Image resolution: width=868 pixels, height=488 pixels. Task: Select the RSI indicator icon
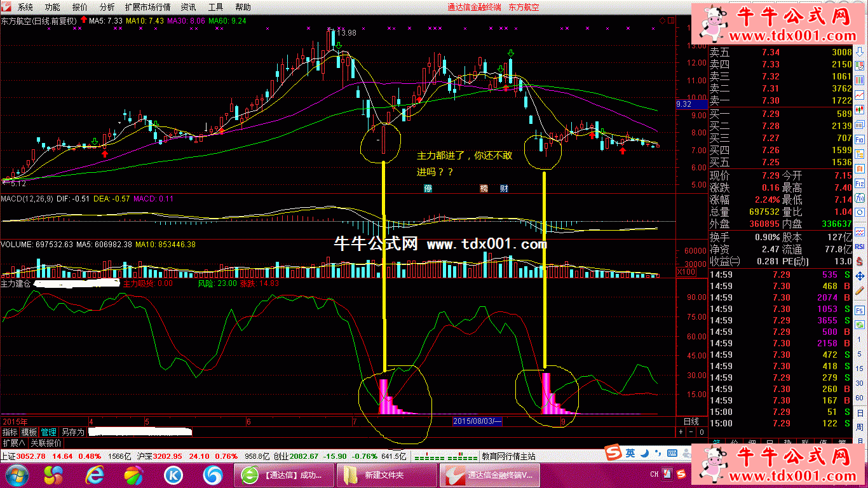860,245
